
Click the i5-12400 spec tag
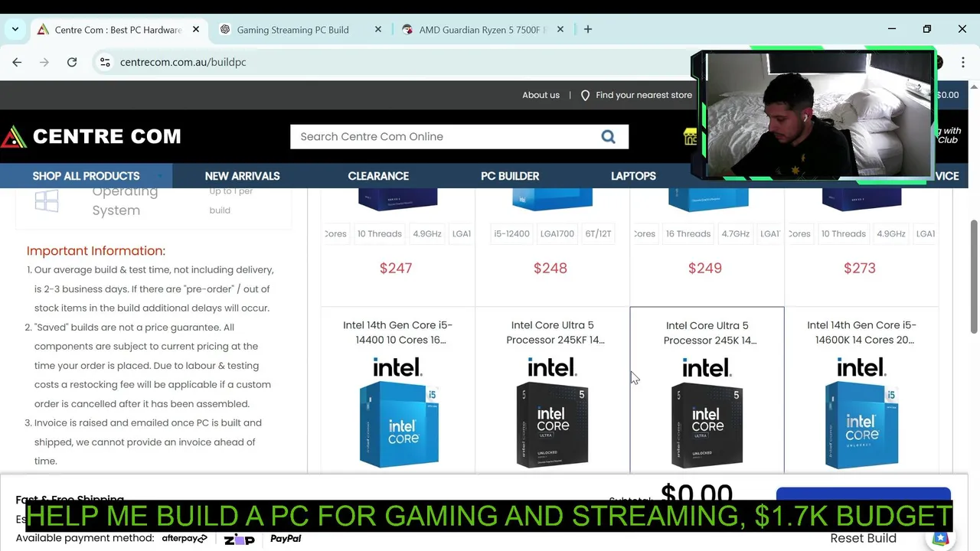tap(511, 233)
